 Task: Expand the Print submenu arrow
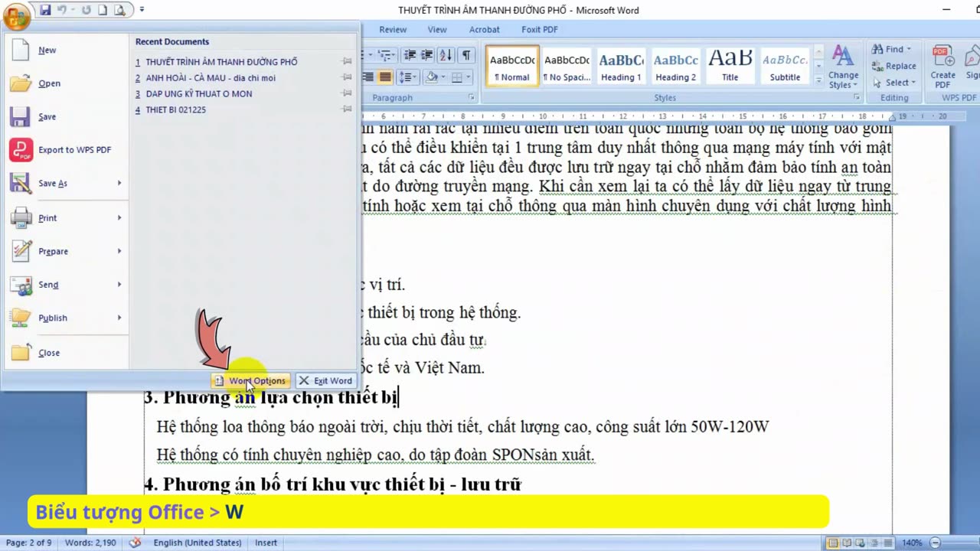coord(119,218)
